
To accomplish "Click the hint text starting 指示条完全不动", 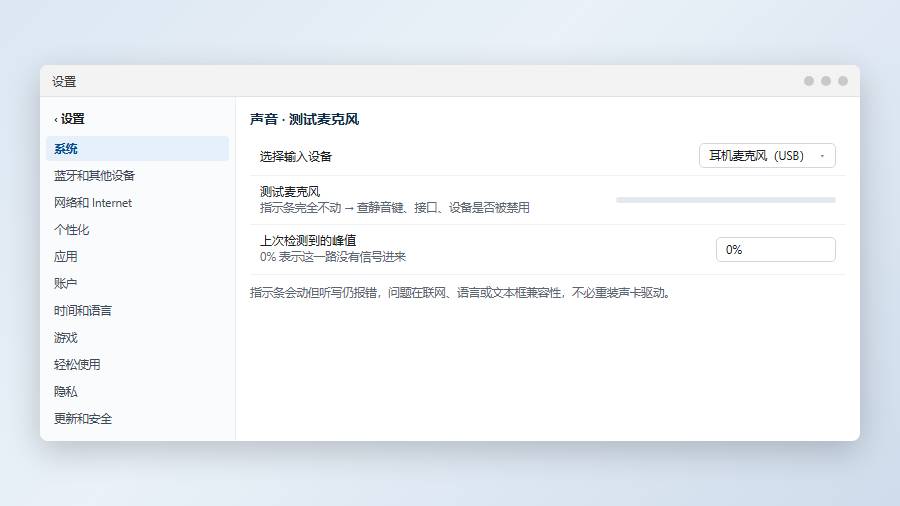I will [x=394, y=208].
